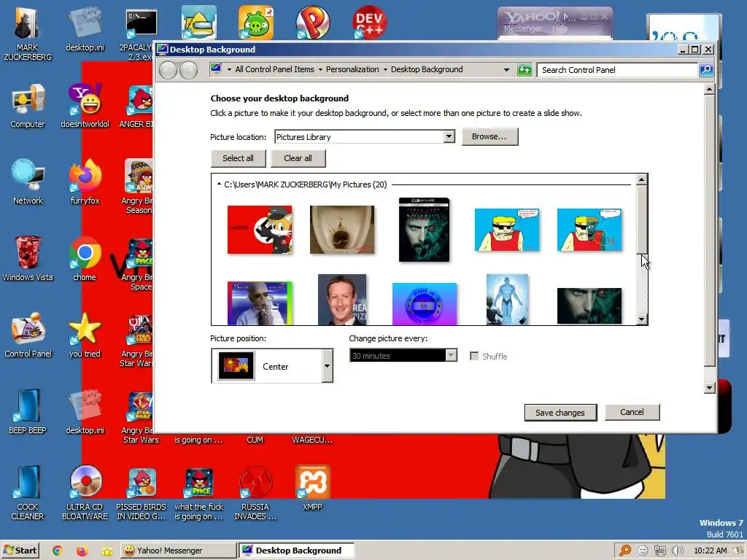Open the COCK CLEANER desktop icon
Image resolution: width=747 pixels, height=560 pixels.
pos(28,493)
